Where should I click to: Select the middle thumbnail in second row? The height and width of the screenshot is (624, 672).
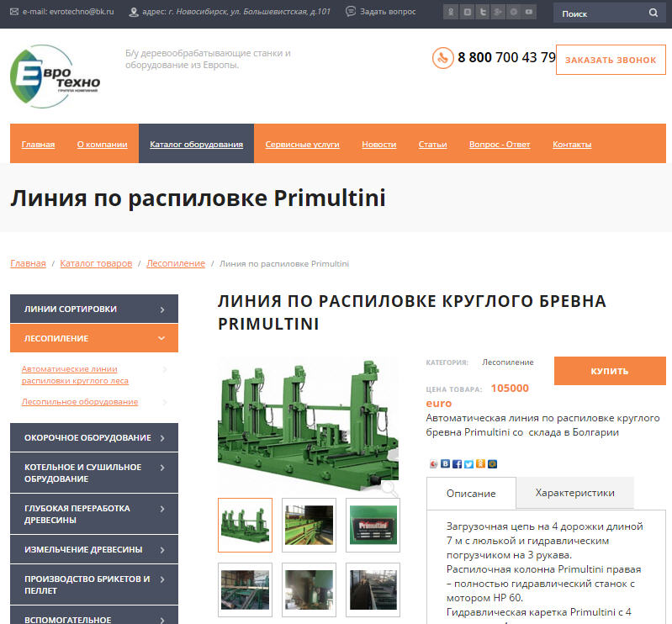pyautogui.click(x=309, y=590)
